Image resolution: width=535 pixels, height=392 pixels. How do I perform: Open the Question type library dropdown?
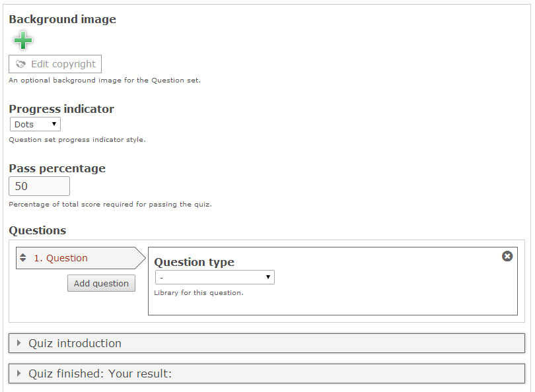214,278
